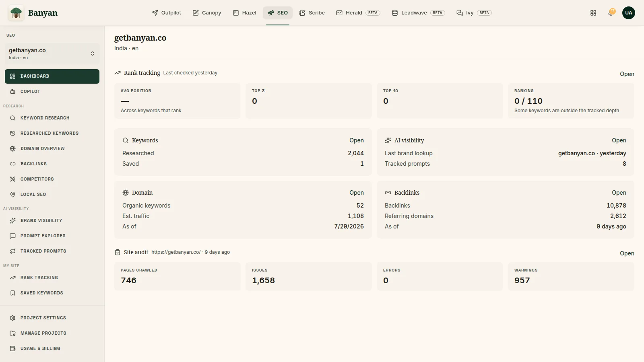Click the Scribe icon
The width and height of the screenshot is (644, 362).
click(x=302, y=13)
